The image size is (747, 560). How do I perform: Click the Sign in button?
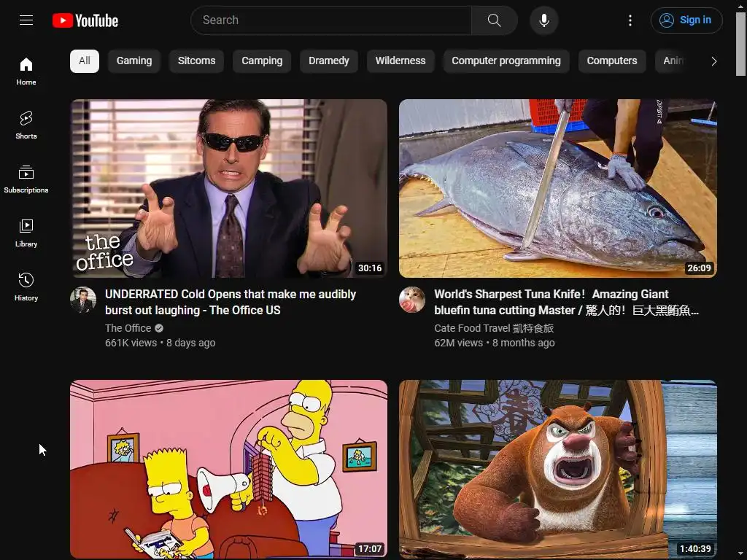686,20
